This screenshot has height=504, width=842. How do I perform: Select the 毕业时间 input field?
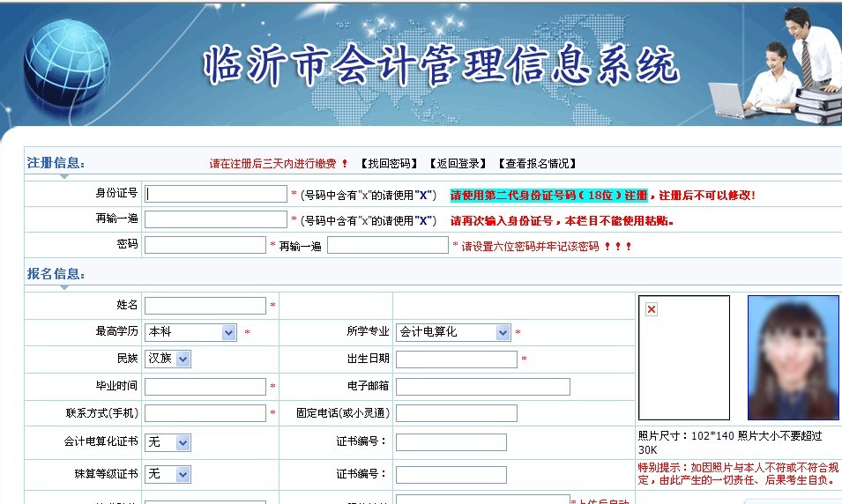(205, 387)
